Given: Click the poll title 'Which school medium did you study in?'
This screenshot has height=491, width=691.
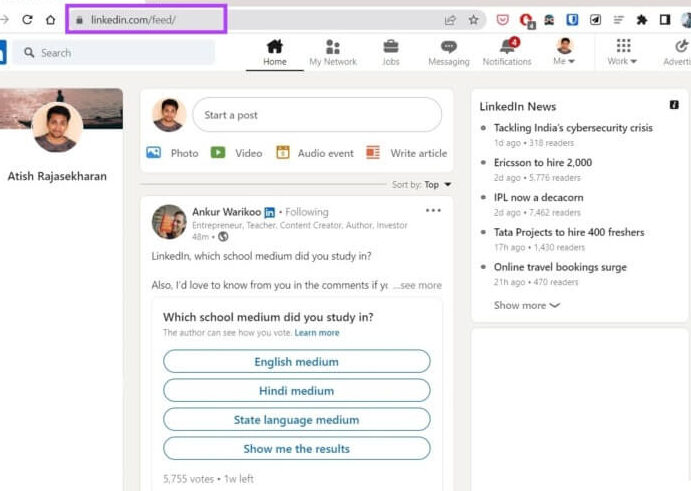Looking at the screenshot, I should [268, 317].
